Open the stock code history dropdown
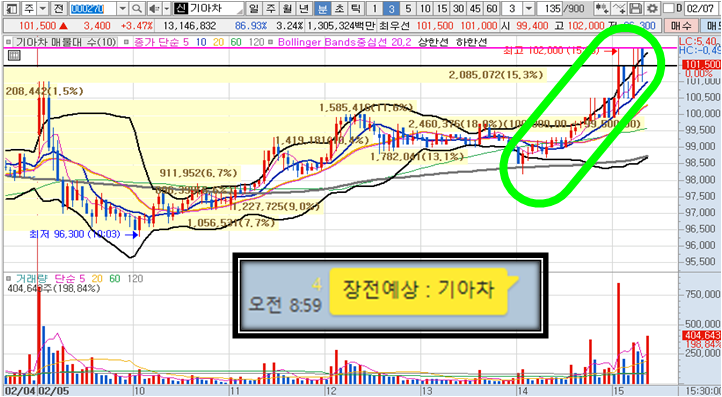 [123, 8]
